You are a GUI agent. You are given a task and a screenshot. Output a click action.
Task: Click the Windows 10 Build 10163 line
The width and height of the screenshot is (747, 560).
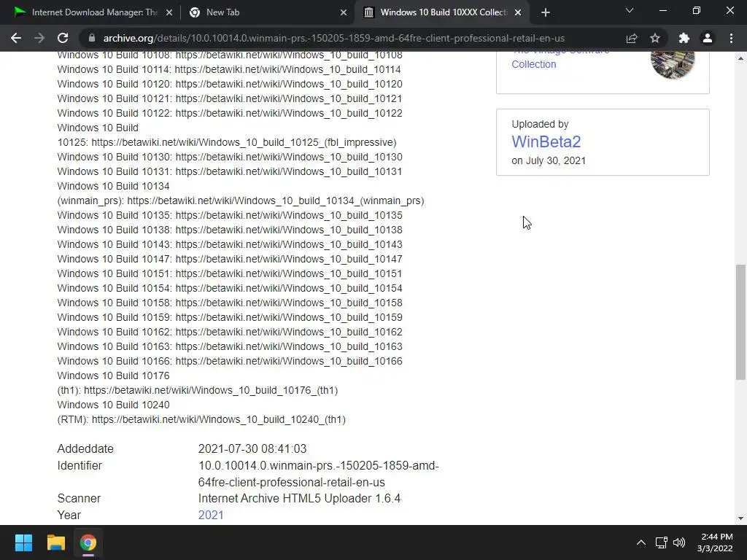(x=230, y=346)
